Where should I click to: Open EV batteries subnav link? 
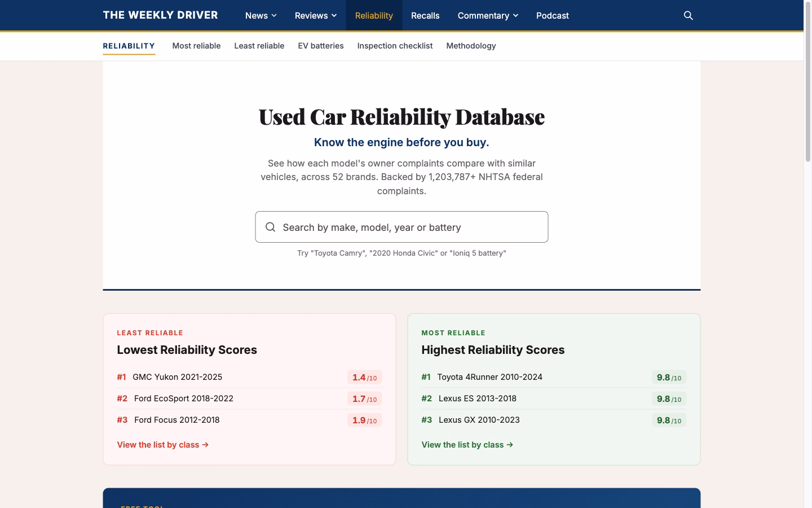coord(321,46)
